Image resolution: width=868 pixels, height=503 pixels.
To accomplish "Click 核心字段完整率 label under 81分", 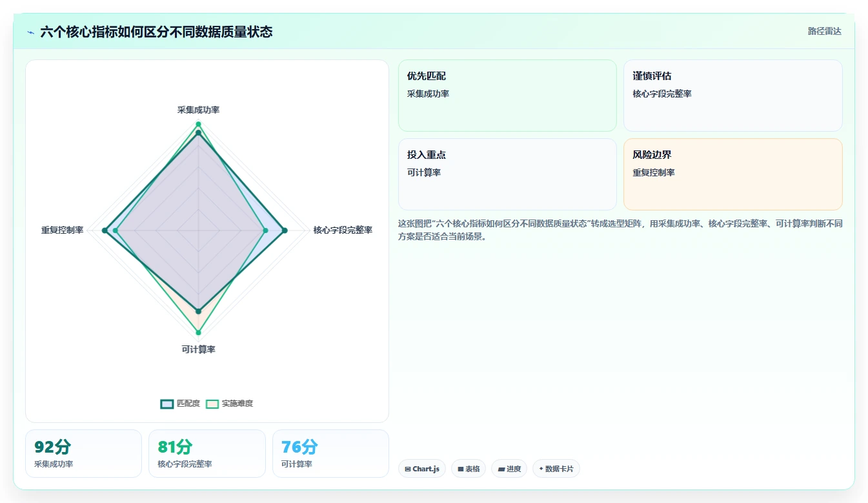I will (185, 464).
